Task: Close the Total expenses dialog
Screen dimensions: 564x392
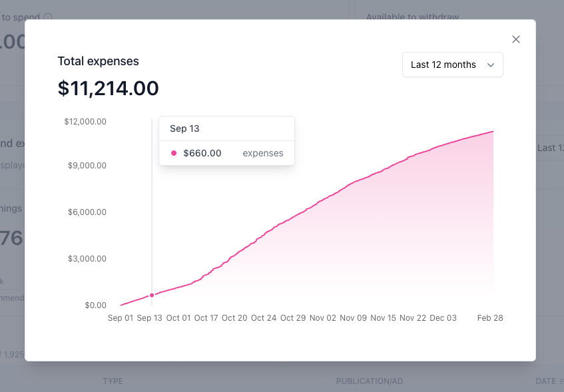Action: click(x=516, y=39)
